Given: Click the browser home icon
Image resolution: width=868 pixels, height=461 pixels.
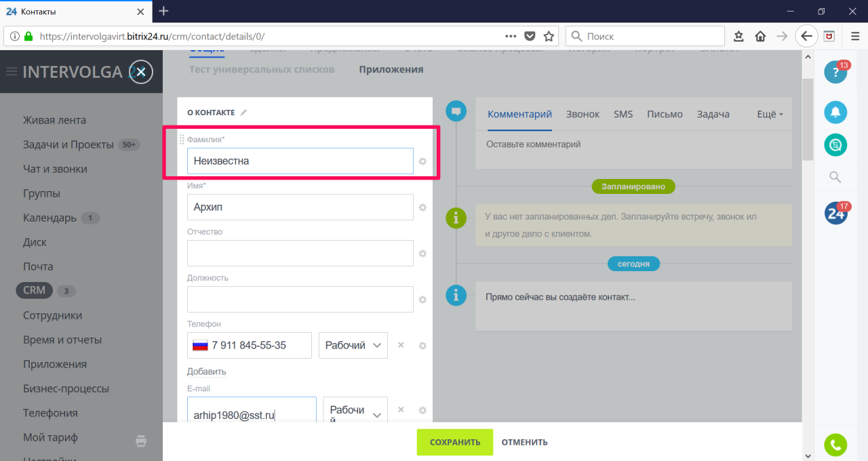Looking at the screenshot, I should pos(761,36).
